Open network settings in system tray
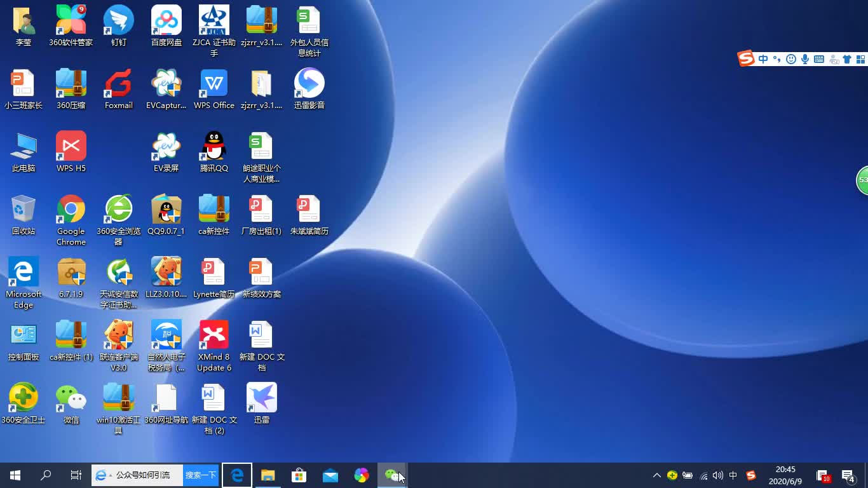868x488 pixels. coord(703,475)
